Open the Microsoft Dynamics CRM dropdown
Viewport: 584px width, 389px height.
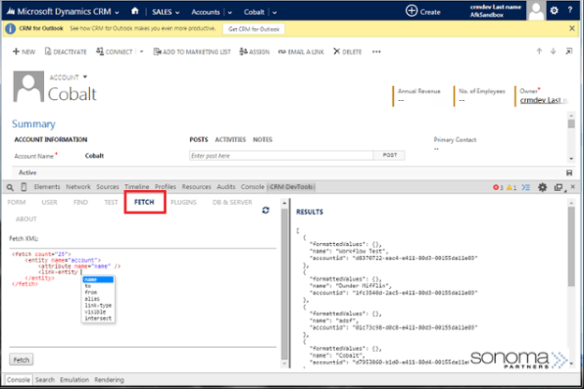(117, 12)
